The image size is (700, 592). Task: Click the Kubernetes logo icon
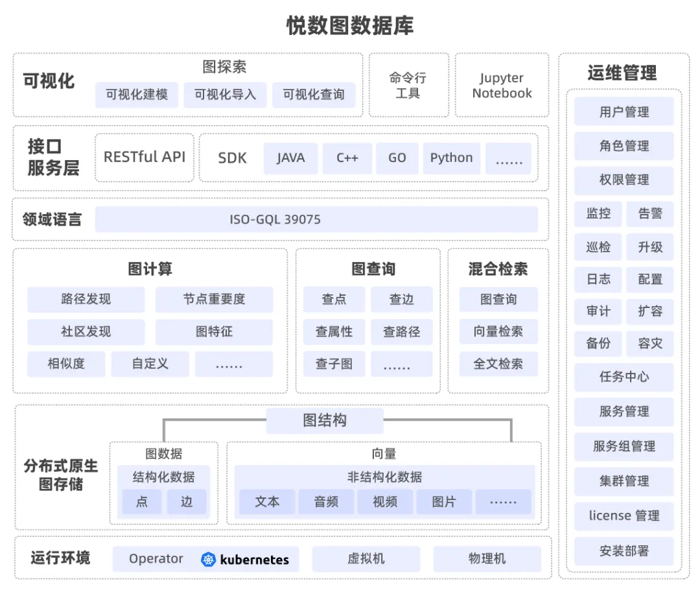pos(208,559)
